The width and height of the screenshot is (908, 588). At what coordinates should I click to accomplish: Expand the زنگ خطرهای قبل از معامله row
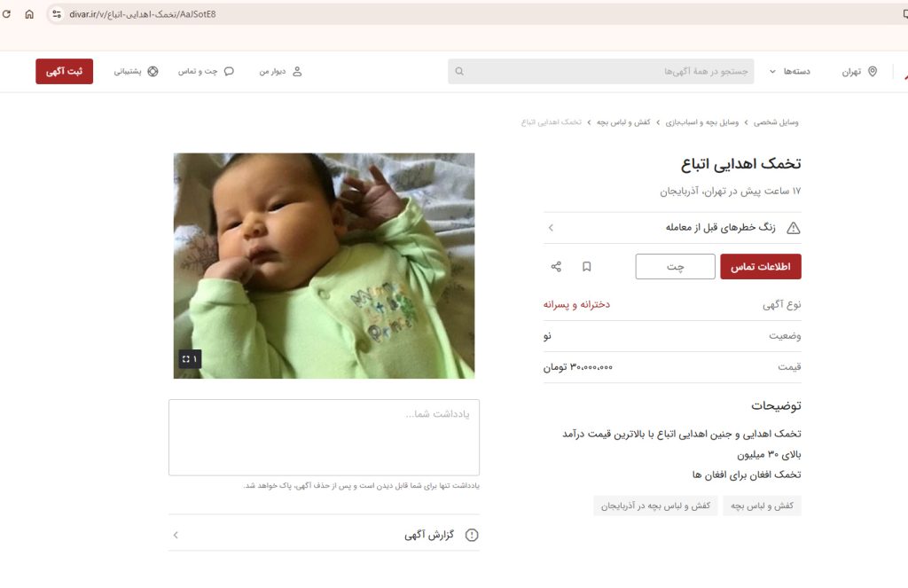672,228
